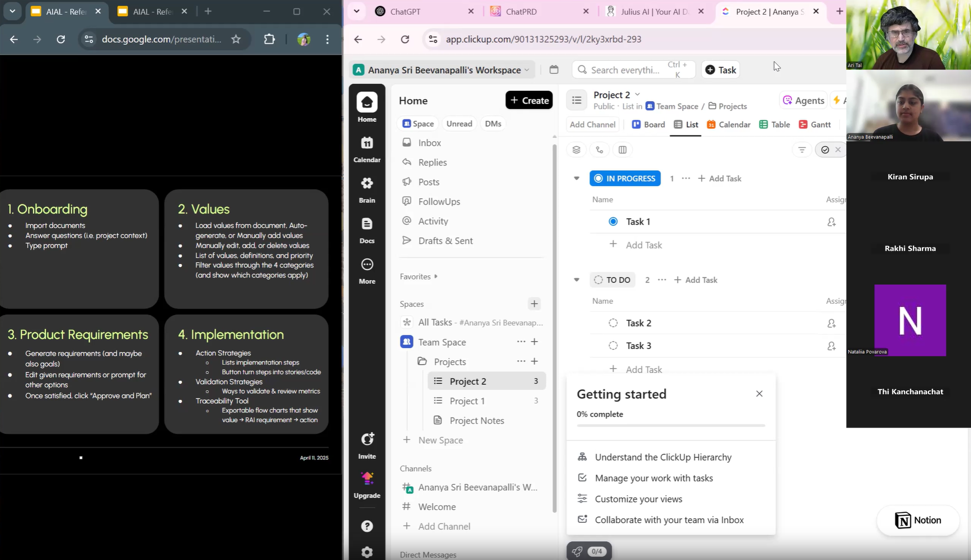
Task: Switch to the Gantt view tab
Action: point(815,124)
